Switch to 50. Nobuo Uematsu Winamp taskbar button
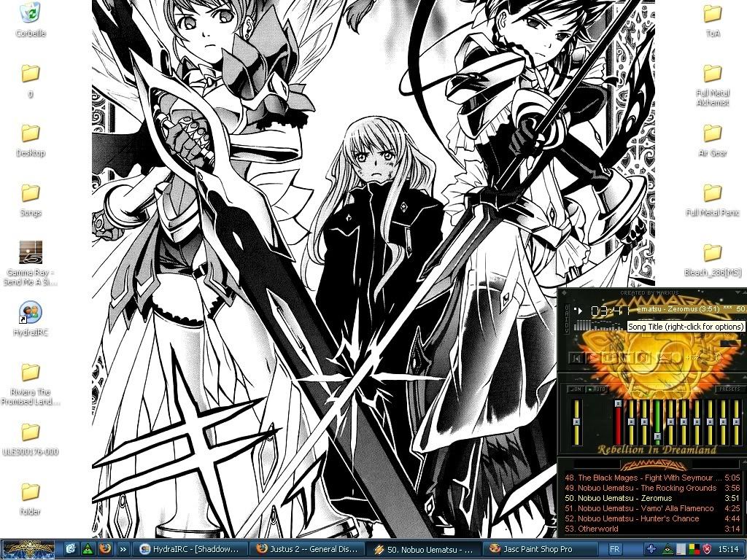 coord(424,549)
